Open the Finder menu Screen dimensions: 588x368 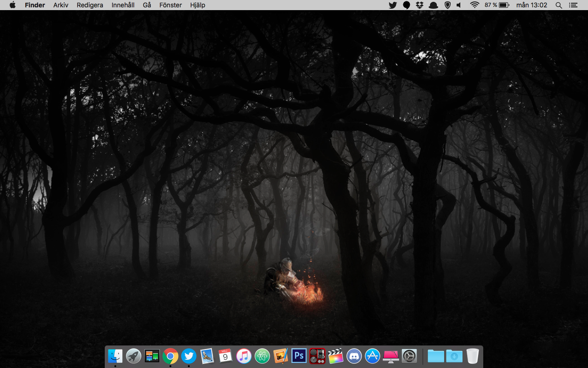35,5
